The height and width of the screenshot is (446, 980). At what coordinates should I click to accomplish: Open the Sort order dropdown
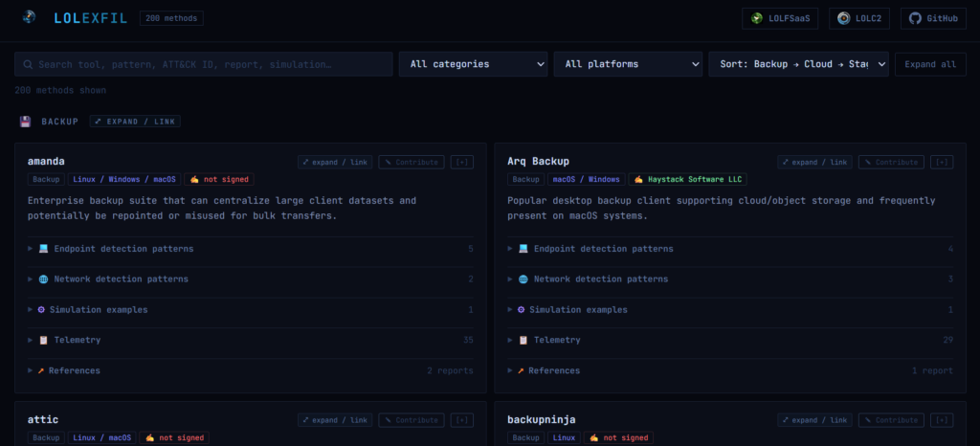coord(799,64)
